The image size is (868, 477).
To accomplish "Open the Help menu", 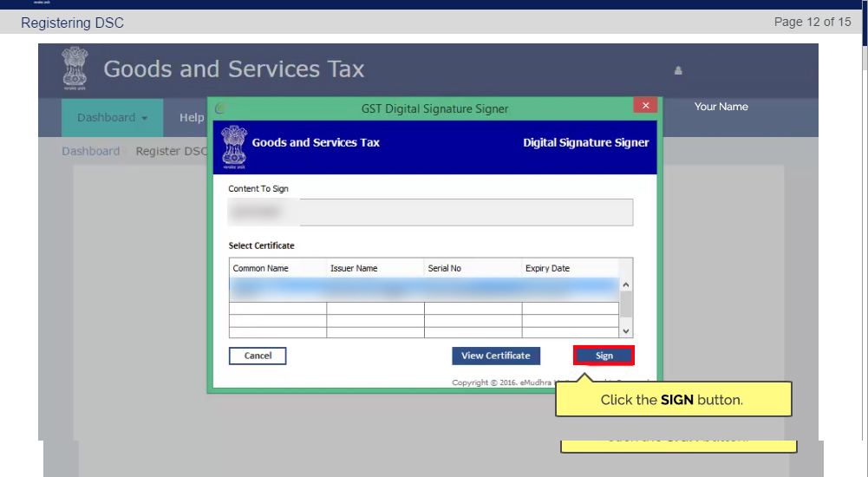I will click(x=192, y=118).
